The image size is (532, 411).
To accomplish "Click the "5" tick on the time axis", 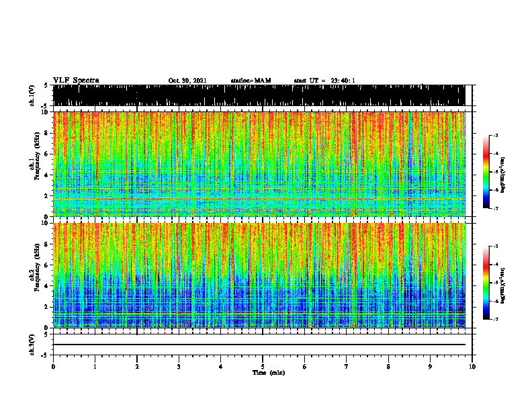I will click(263, 367).
